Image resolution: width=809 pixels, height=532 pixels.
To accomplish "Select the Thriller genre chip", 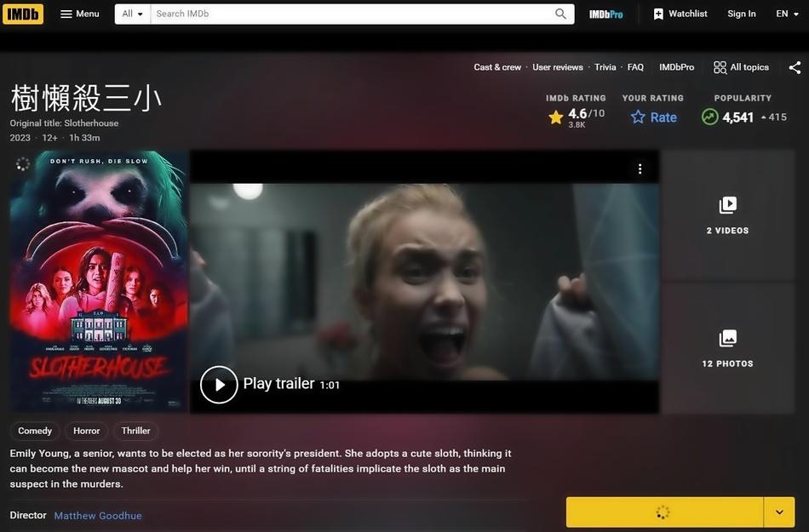I will tap(135, 431).
